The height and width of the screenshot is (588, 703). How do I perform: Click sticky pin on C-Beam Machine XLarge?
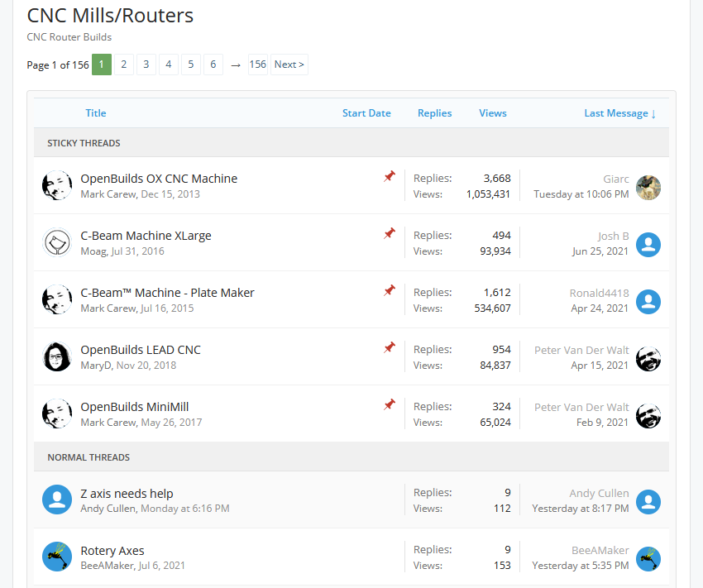coord(390,233)
